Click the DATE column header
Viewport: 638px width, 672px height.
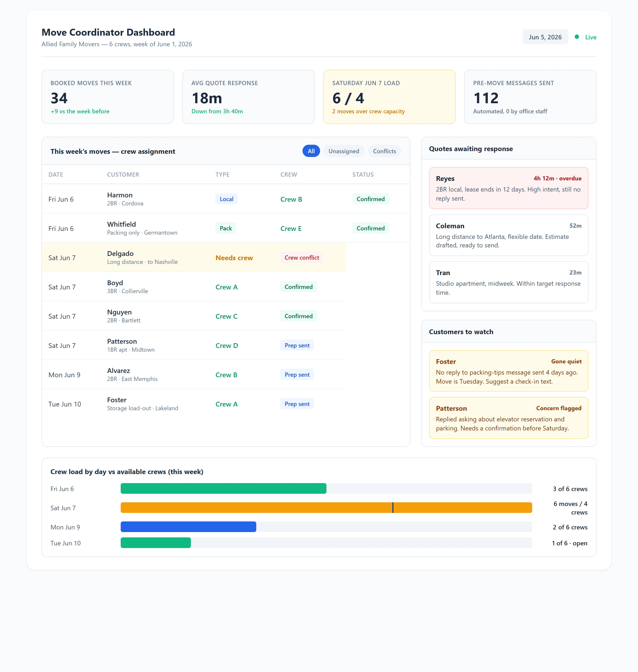(x=56, y=175)
